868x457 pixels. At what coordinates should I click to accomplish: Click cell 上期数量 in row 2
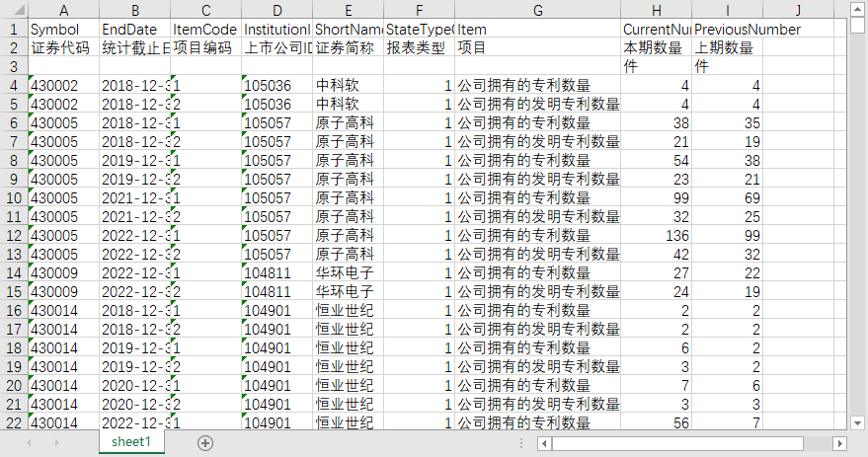pyautogui.click(x=728, y=47)
